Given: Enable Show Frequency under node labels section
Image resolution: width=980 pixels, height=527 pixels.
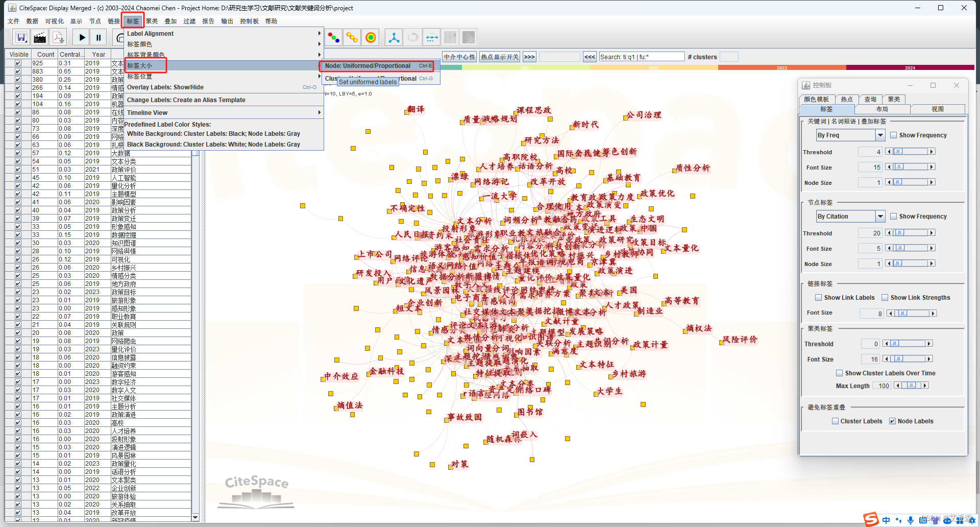Looking at the screenshot, I should (894, 217).
